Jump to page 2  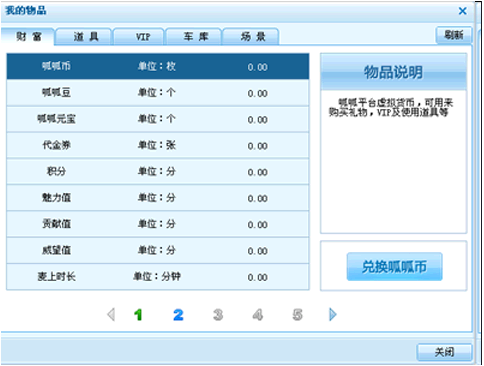coord(178,315)
